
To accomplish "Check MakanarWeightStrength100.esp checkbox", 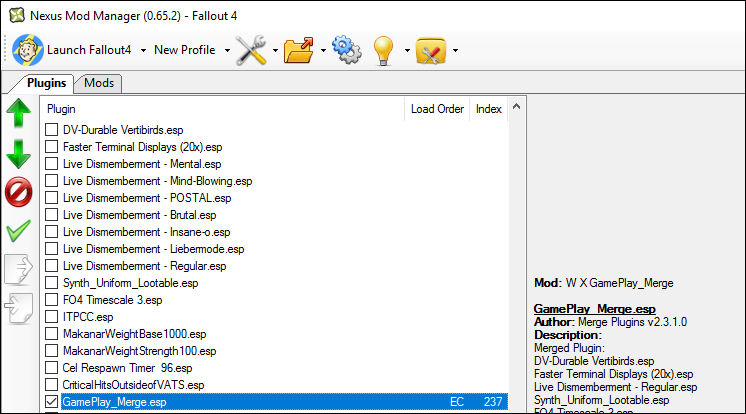I will [x=51, y=351].
